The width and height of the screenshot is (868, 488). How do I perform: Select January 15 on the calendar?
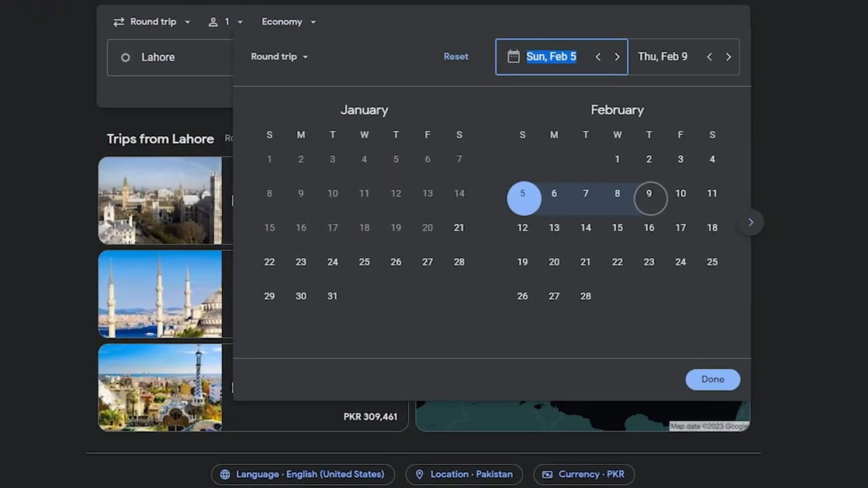[269, 227]
